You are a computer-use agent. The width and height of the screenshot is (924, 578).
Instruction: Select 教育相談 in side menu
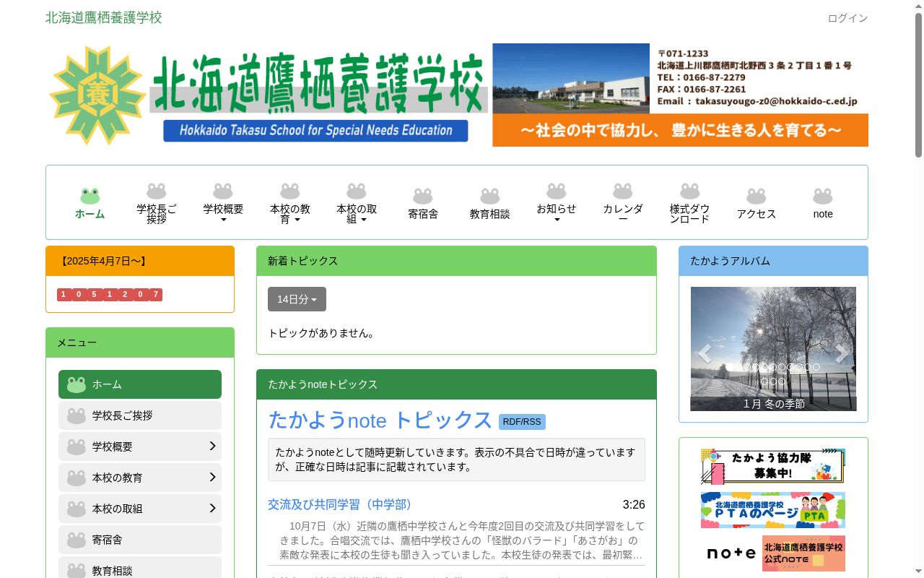pyautogui.click(x=140, y=568)
